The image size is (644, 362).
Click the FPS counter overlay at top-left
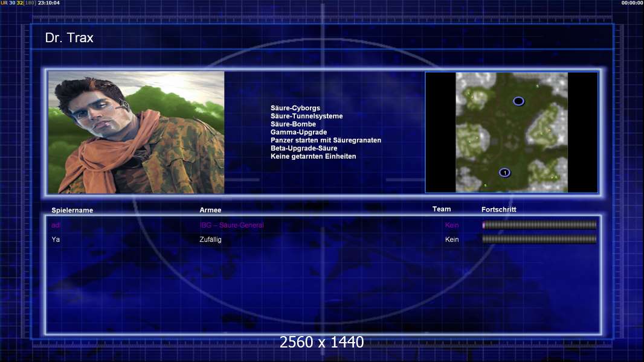coord(18,3)
